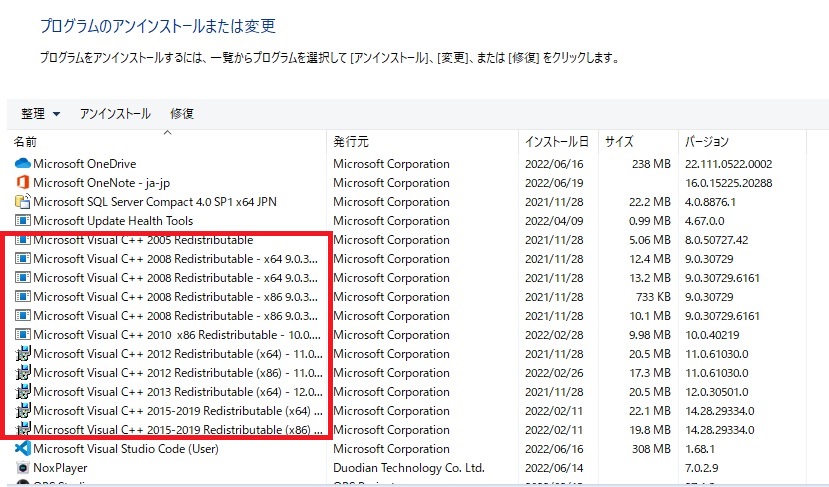Click the アンインストール toolbar button

[115, 113]
